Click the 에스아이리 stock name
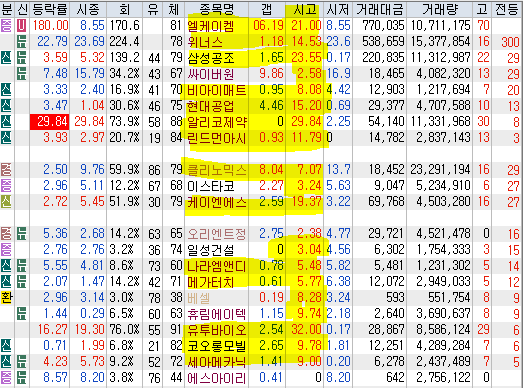The width and height of the screenshot is (523, 388). click(217, 378)
